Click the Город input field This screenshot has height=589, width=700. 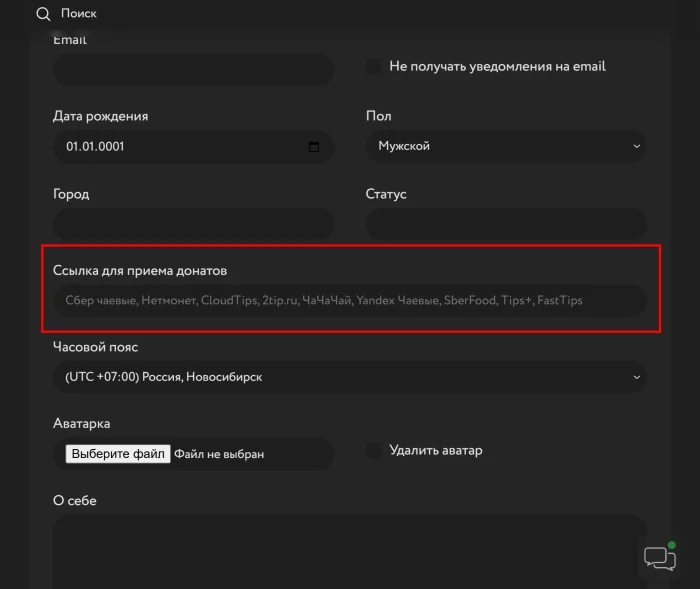coord(193,224)
